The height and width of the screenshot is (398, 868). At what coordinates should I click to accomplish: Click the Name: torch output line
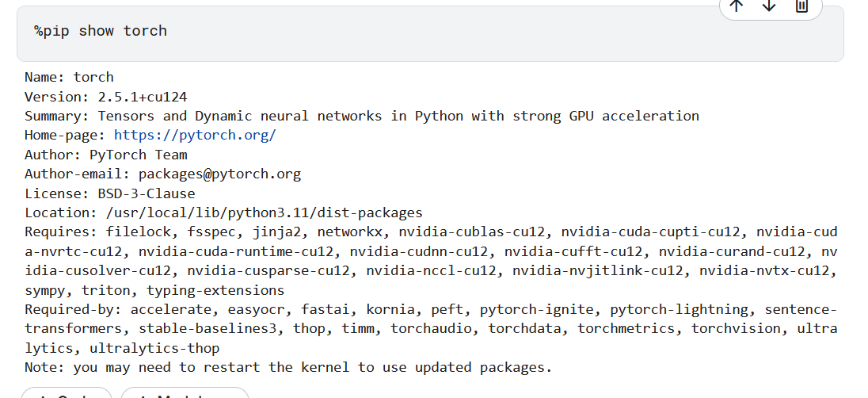(69, 77)
